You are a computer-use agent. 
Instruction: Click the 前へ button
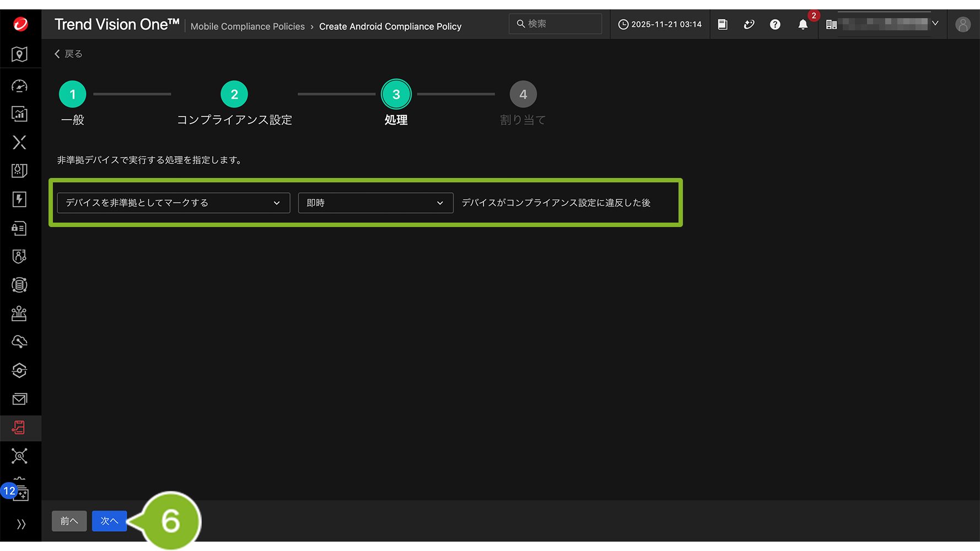[69, 521]
